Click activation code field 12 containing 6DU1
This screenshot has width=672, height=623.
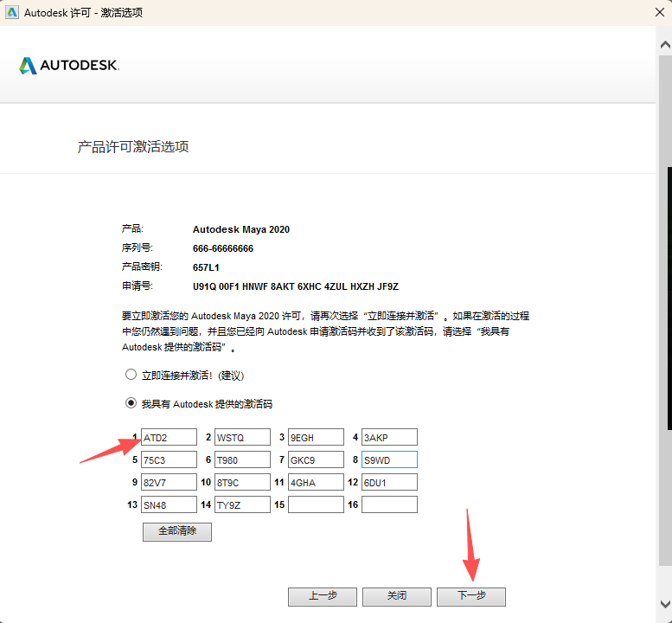(x=389, y=482)
